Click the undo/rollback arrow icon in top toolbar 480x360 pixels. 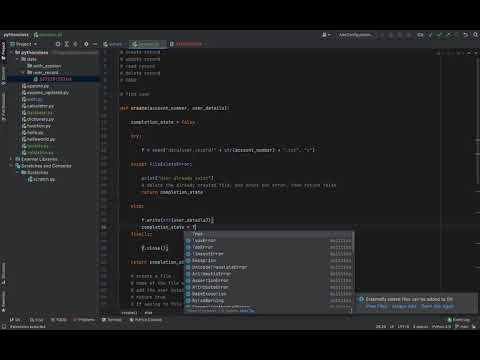[x=466, y=35]
